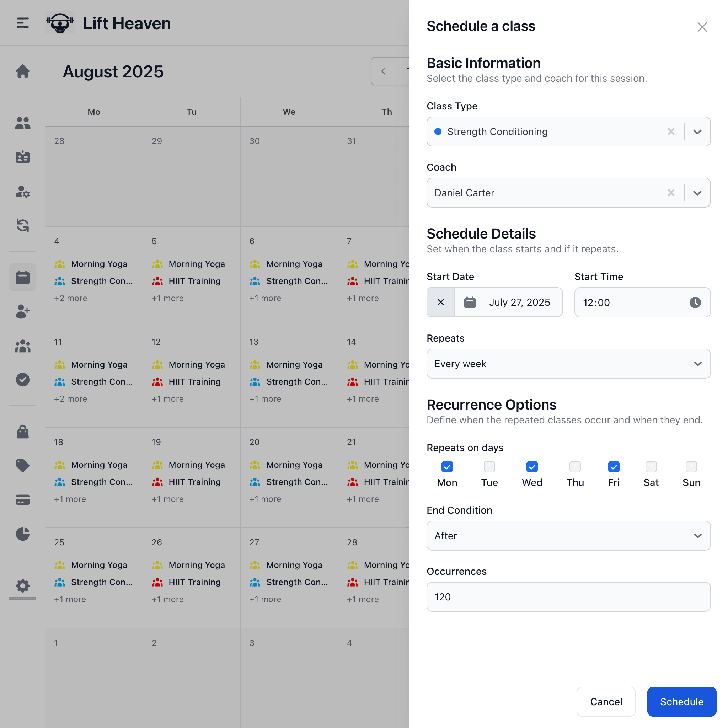Expand the Class Type dropdown

pyautogui.click(x=697, y=132)
